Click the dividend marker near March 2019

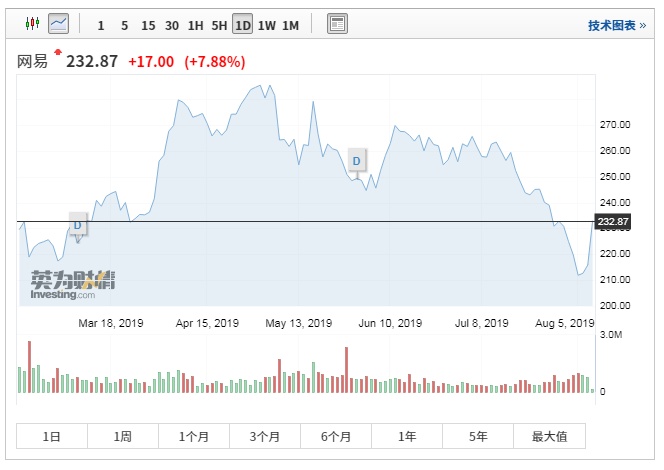(78, 224)
